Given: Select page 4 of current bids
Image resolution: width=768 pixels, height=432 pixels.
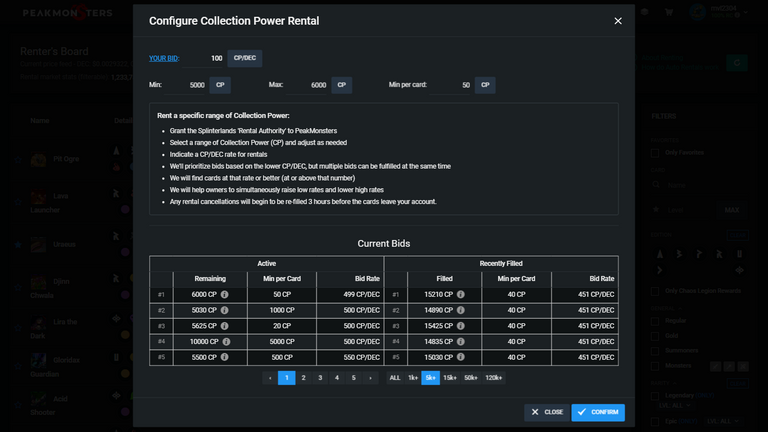Looking at the screenshot, I should click(x=336, y=378).
